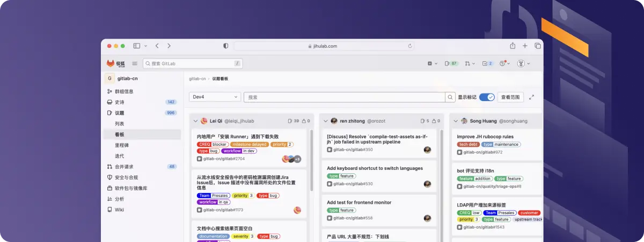Viewport: 644px width, 242px height.
Task: Select 里程碑 under 议题 in sidebar
Action: point(121,145)
